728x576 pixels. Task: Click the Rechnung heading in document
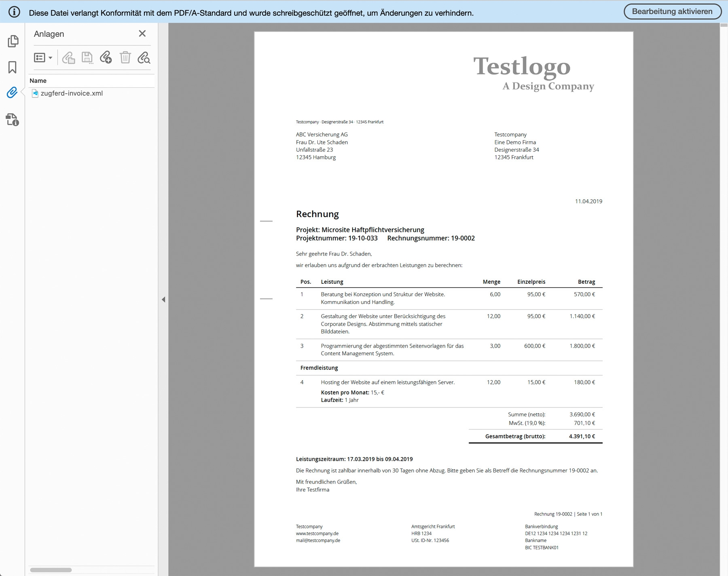coord(317,214)
